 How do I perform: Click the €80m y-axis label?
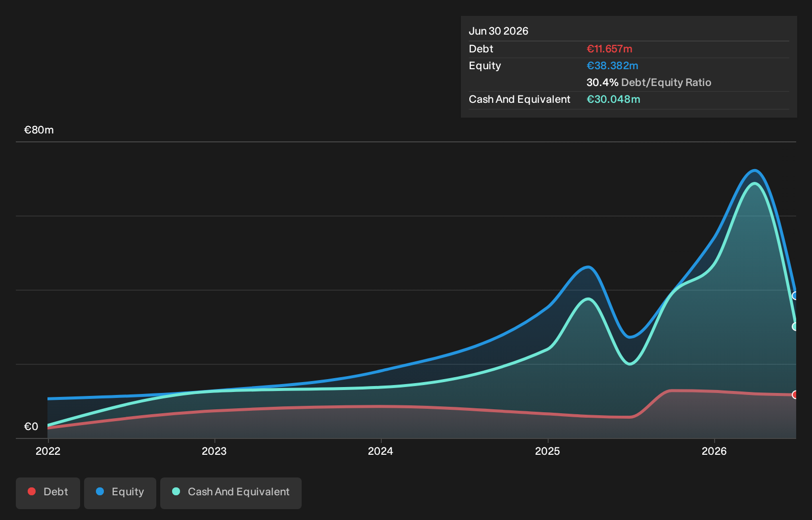(x=39, y=130)
